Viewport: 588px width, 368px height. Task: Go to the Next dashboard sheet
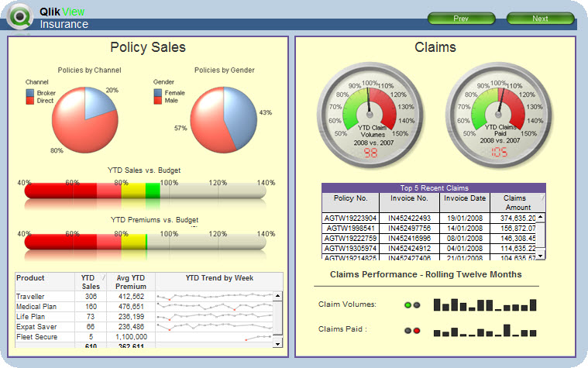[x=540, y=19]
